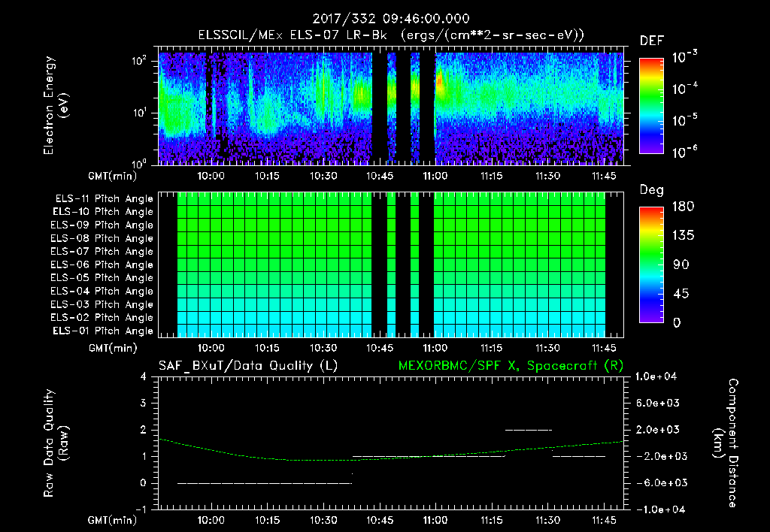Click the ELS-07 Pitch Angle row label
This screenshot has height=532, width=770.
(x=102, y=251)
